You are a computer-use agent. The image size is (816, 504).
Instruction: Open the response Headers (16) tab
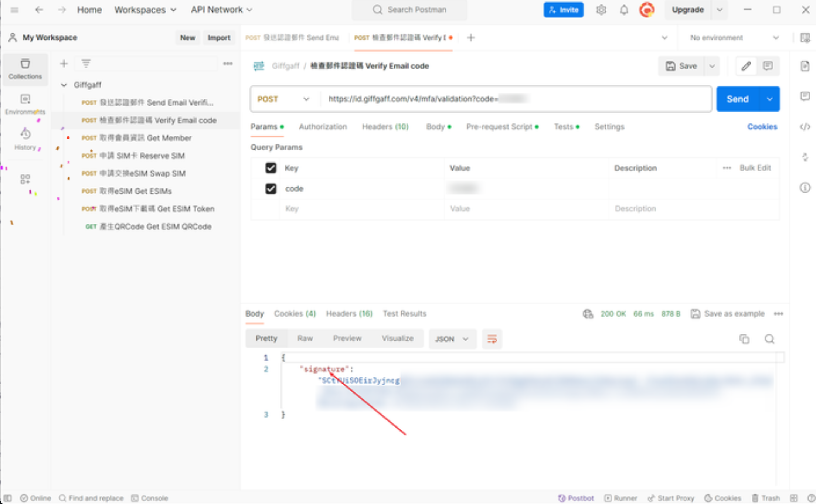(349, 314)
